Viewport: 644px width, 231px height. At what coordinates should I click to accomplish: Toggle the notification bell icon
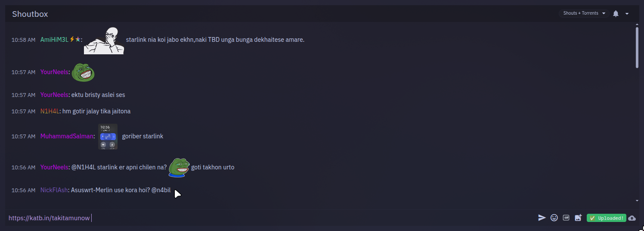pos(616,14)
